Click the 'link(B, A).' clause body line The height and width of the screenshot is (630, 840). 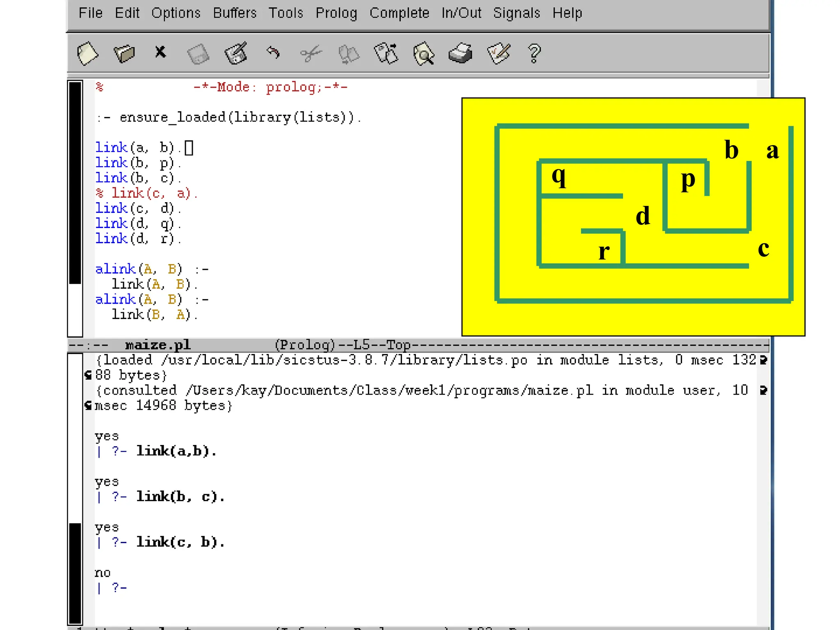[155, 315]
